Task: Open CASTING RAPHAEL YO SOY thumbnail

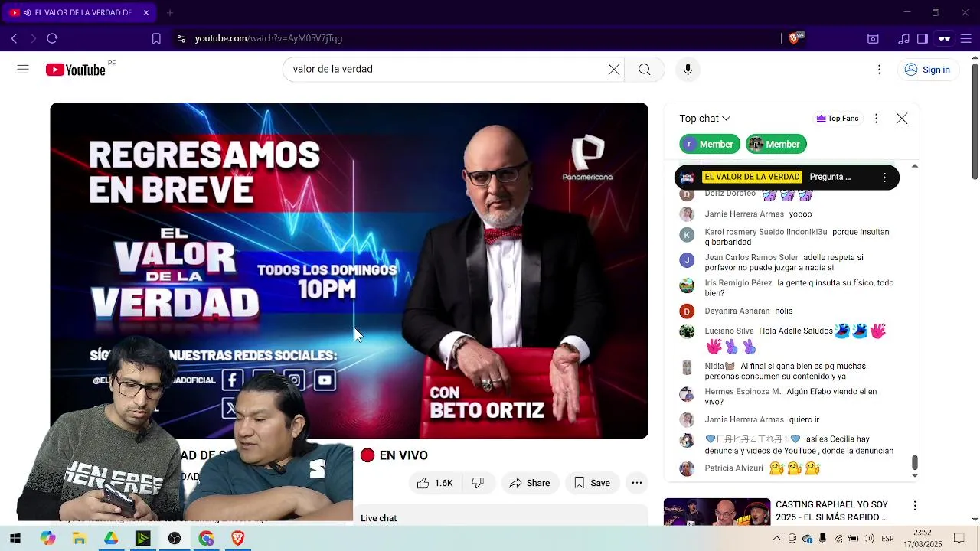Action: click(x=717, y=511)
